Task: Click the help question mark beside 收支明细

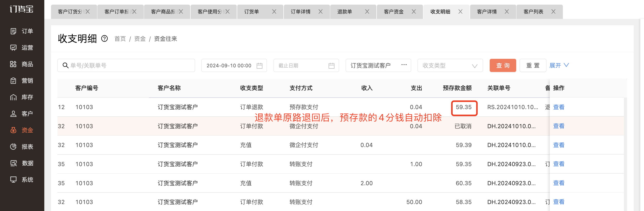Action: tap(104, 39)
